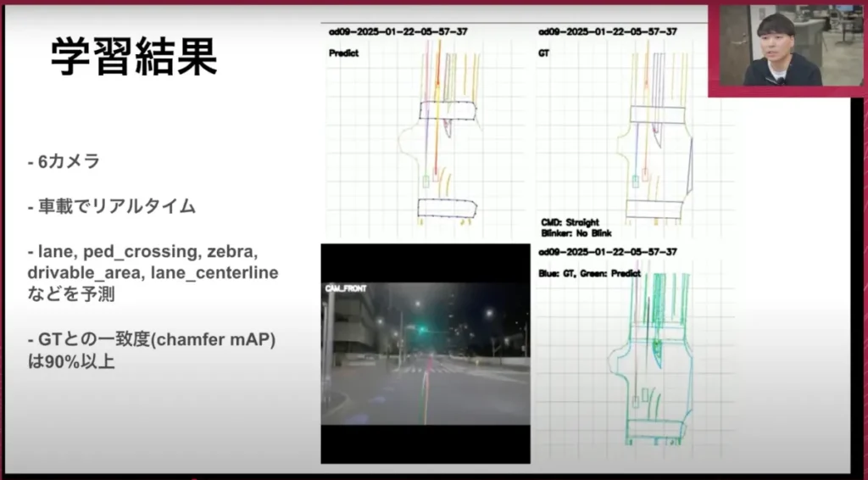Click the CAM_FRONT label
868x480 pixels.
pos(343,289)
